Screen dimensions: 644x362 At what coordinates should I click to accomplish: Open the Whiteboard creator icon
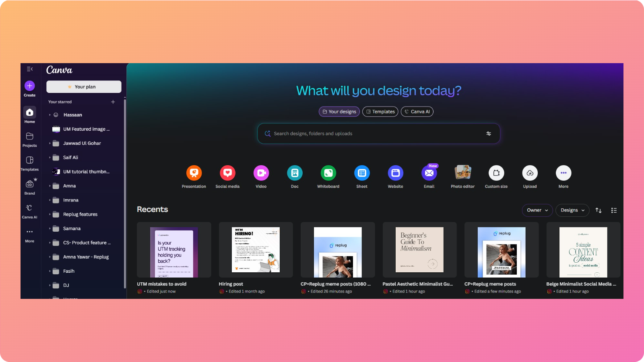pos(328,172)
